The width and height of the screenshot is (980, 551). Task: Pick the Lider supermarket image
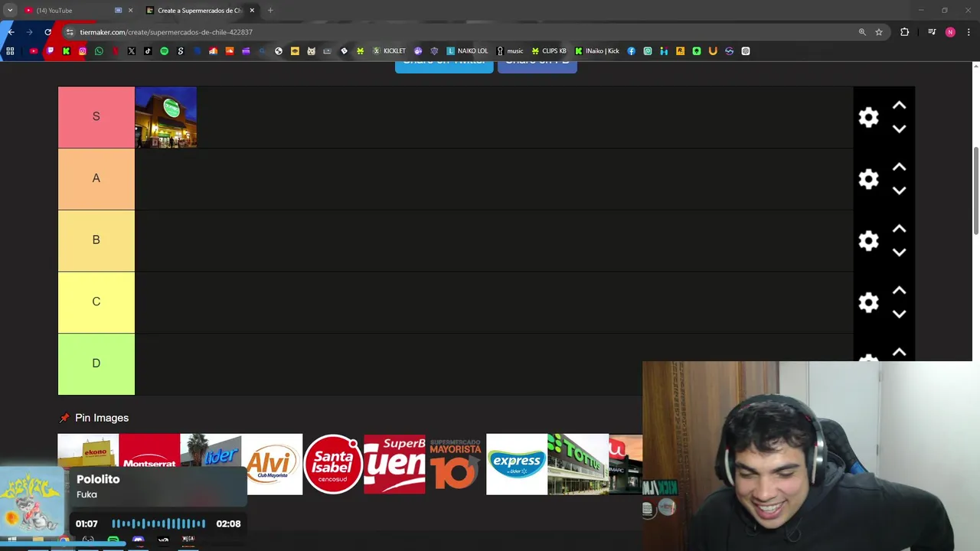tap(211, 451)
